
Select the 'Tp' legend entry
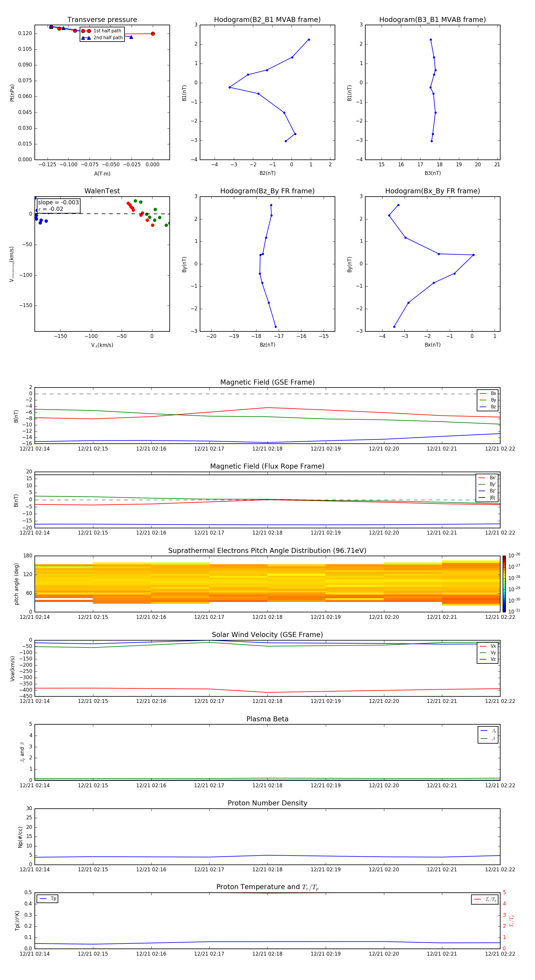pyautogui.click(x=48, y=899)
